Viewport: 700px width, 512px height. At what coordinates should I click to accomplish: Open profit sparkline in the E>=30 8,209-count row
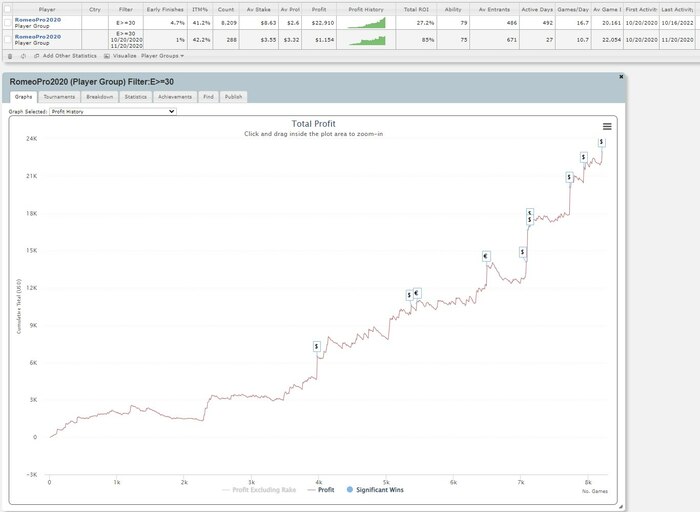(x=366, y=23)
